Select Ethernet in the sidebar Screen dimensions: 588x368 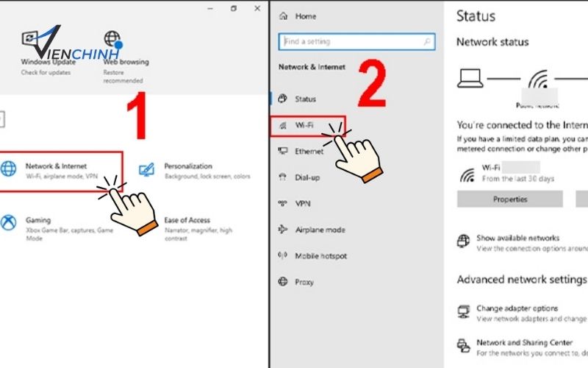point(301,152)
